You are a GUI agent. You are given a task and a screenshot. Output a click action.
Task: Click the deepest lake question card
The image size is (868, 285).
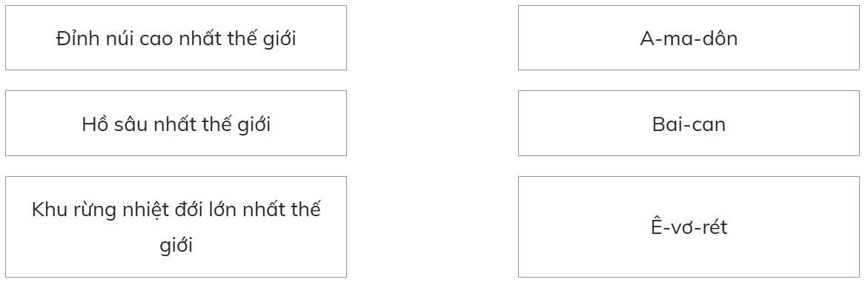tap(176, 123)
